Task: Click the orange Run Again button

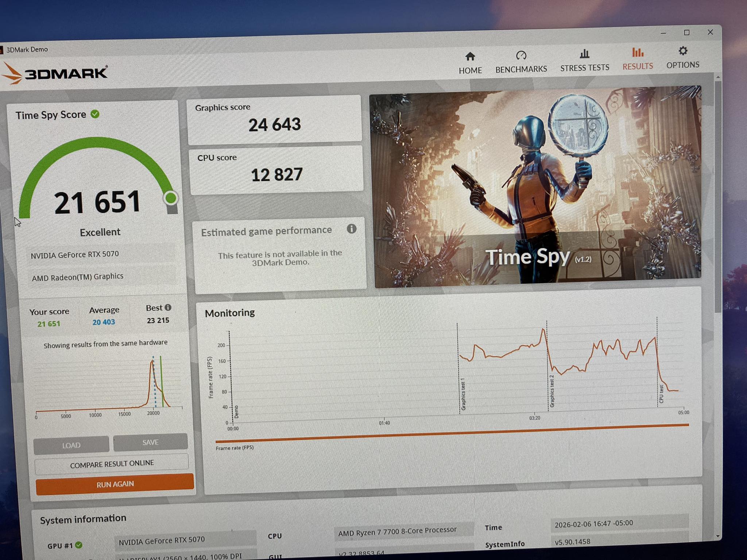Action: [x=115, y=484]
